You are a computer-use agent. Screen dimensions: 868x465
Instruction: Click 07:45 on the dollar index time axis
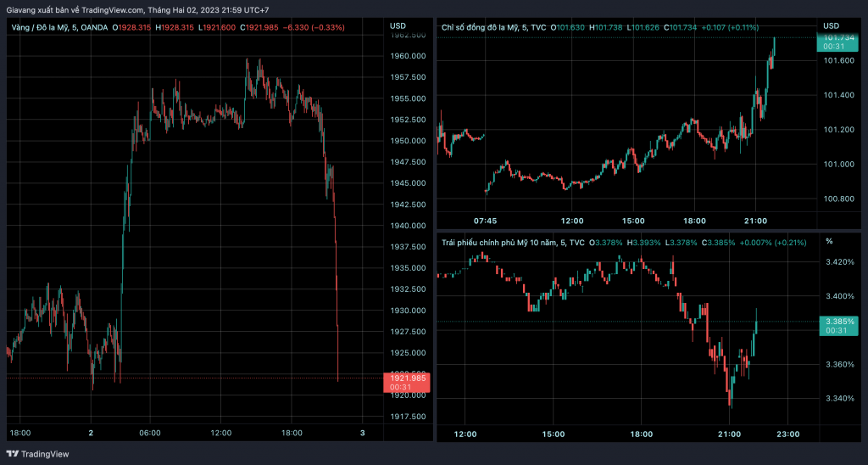click(x=486, y=221)
